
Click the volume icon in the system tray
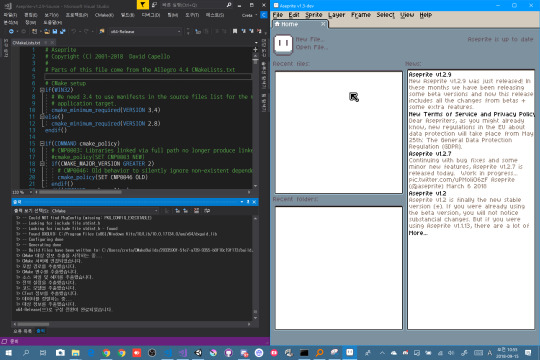[451, 353]
